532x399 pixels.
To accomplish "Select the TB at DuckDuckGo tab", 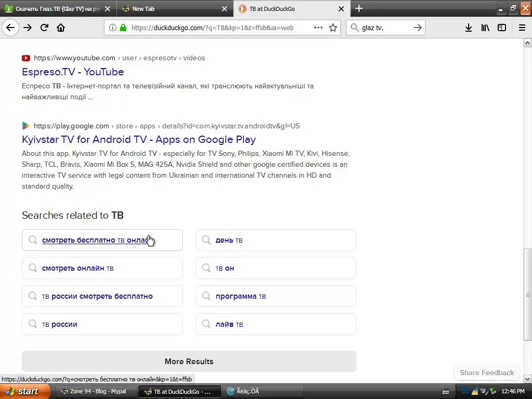I will point(292,9).
